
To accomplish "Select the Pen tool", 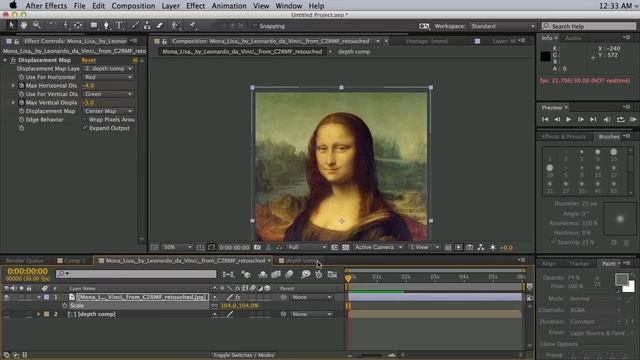I will click(x=106, y=25).
